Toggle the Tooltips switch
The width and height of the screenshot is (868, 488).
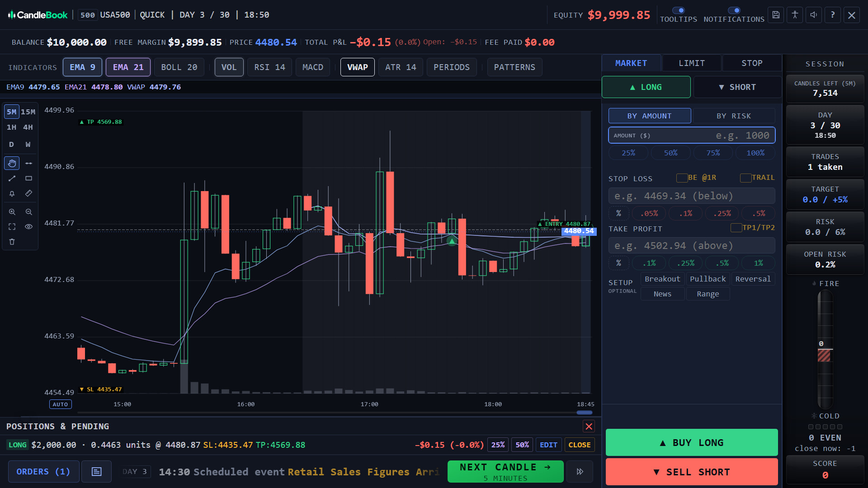tap(679, 10)
